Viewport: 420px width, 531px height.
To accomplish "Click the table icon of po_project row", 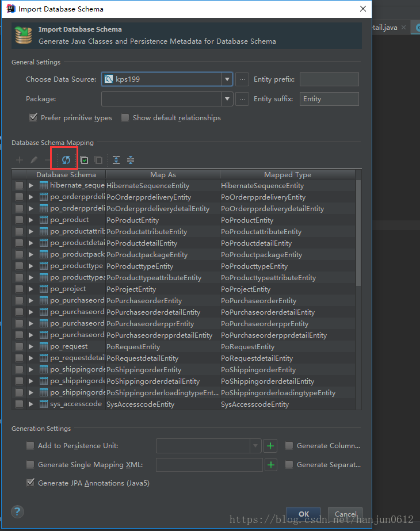I will [44, 289].
